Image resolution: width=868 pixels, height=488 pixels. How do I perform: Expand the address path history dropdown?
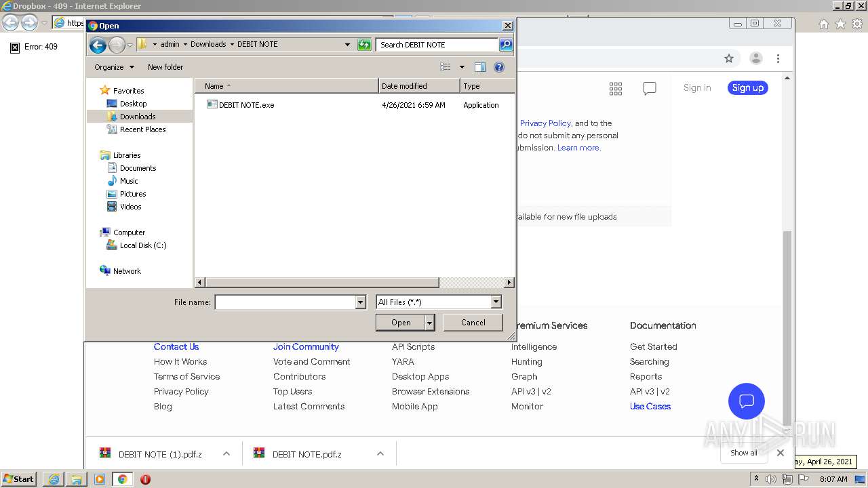(x=348, y=45)
